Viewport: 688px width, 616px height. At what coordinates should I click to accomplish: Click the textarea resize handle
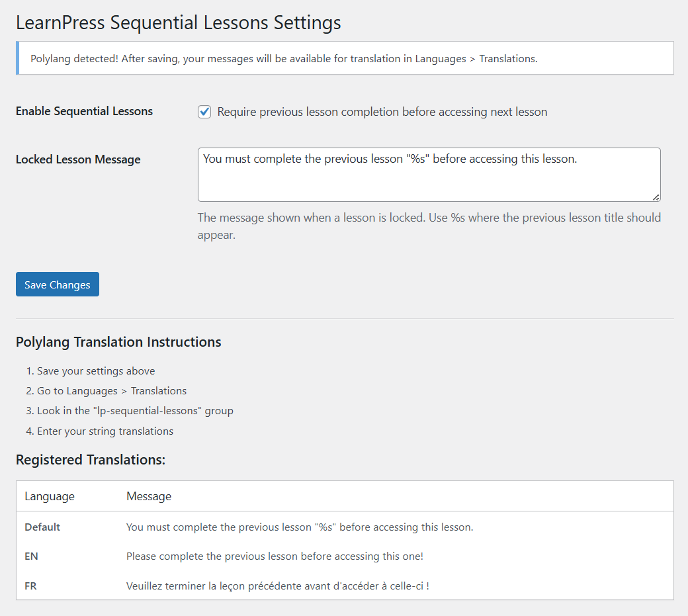coord(656,197)
